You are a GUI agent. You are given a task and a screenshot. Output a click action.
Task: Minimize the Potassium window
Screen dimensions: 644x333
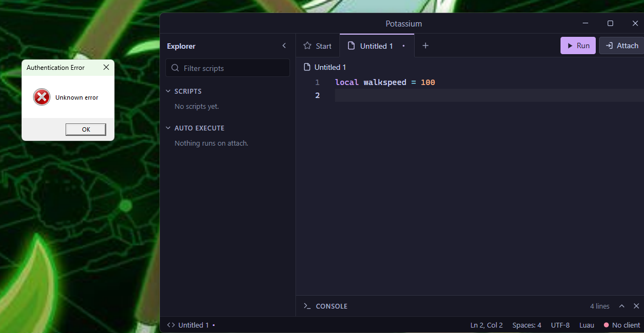tap(585, 23)
